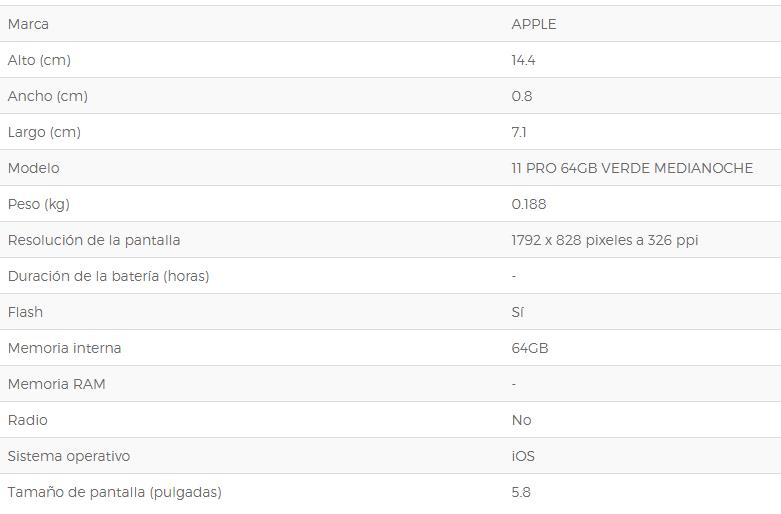
Task: Click the 64GB Memoria interna value
Action: click(529, 348)
